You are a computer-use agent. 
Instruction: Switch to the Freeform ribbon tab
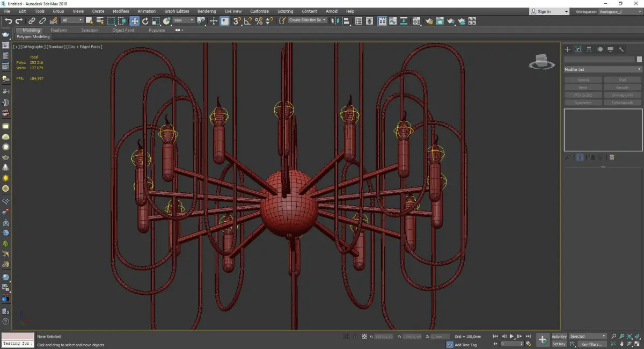coord(58,30)
